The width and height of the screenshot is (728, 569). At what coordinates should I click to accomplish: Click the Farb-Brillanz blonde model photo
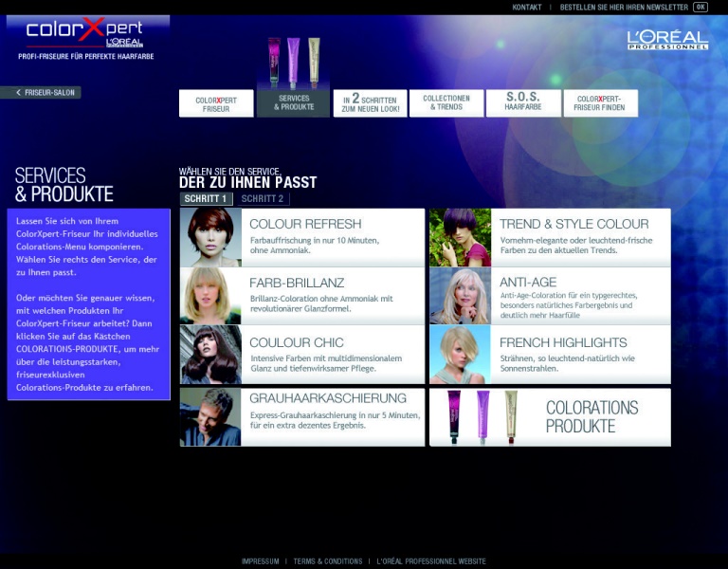click(210, 296)
